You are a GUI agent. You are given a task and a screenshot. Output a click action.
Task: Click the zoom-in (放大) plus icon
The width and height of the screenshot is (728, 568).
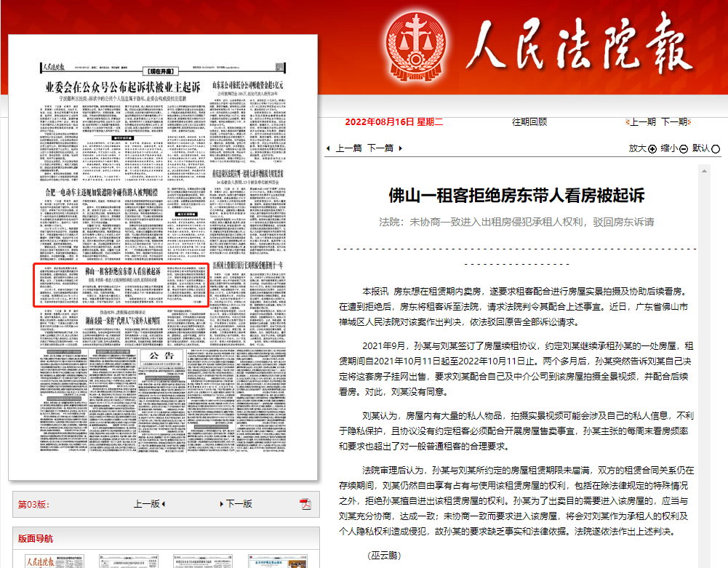pyautogui.click(x=652, y=148)
